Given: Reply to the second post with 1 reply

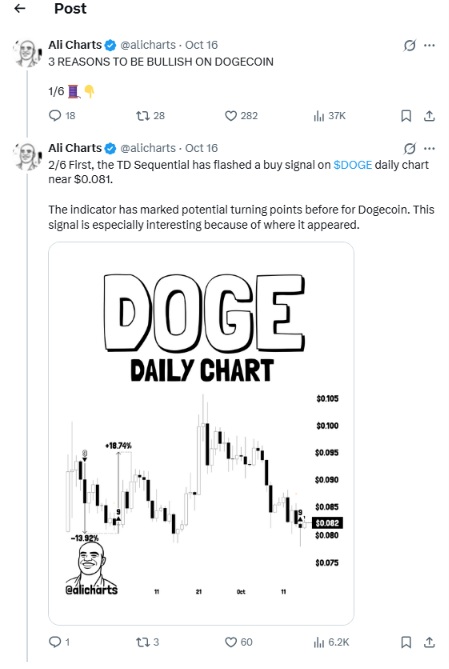Looking at the screenshot, I should pos(59,642).
